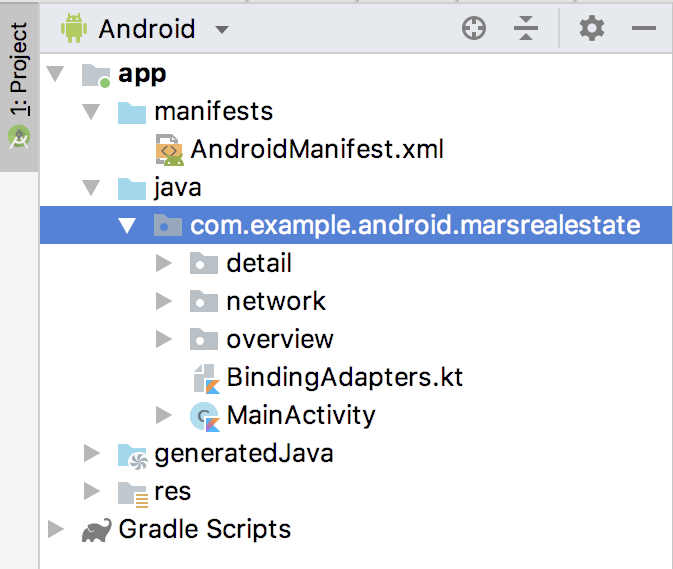Collapse the app module node

tap(55, 74)
